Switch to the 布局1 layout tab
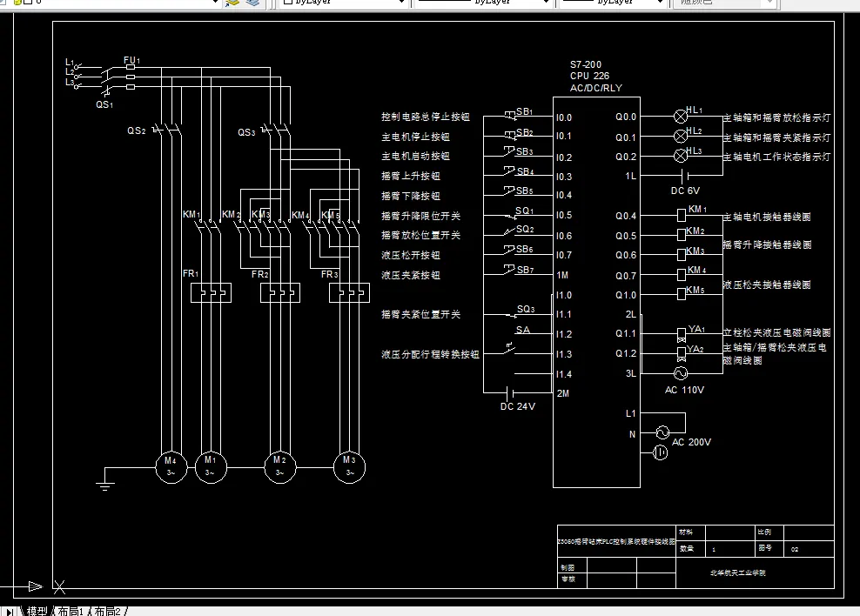The height and width of the screenshot is (616, 860). coord(71,611)
